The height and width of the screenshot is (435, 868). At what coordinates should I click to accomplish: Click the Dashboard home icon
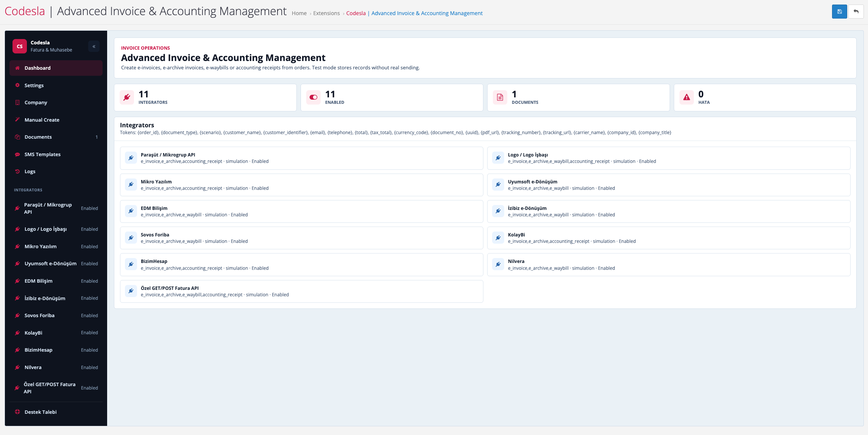(x=17, y=68)
